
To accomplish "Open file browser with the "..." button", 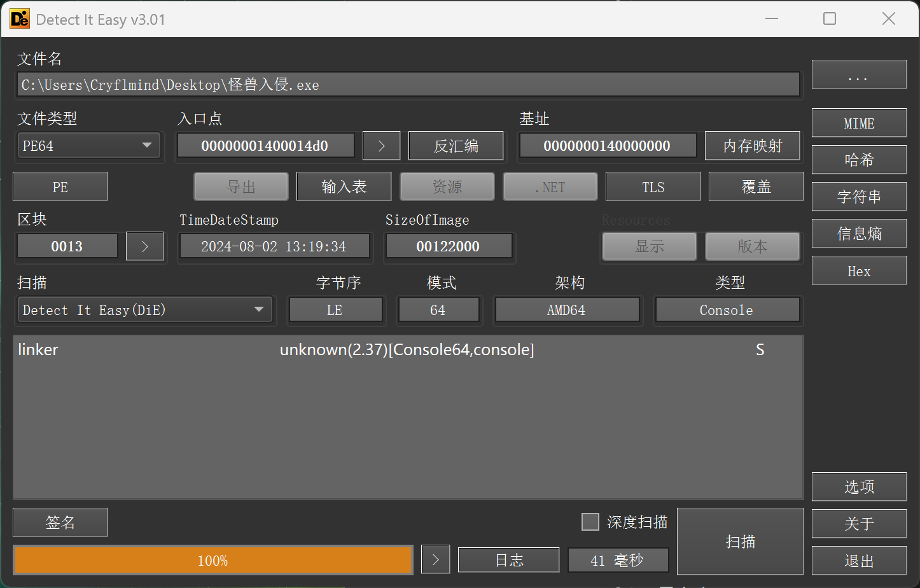I will [858, 75].
